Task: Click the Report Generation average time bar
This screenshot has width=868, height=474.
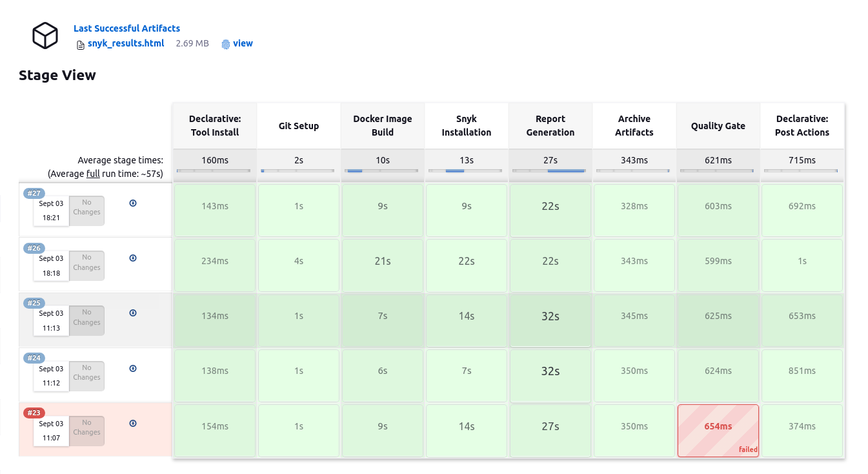Action: pos(550,170)
